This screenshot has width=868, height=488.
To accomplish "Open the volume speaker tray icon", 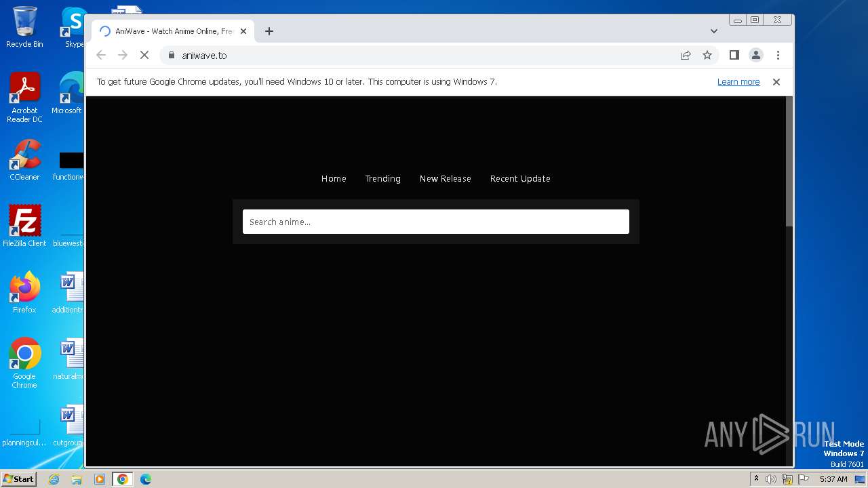I will click(771, 479).
